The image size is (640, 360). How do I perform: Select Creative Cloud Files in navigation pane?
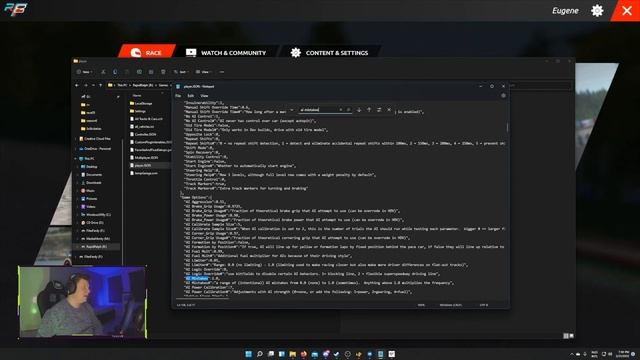point(95,139)
